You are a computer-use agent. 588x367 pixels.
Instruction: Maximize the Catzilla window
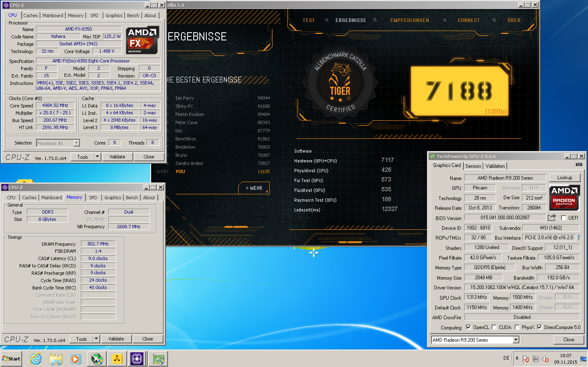528,5
